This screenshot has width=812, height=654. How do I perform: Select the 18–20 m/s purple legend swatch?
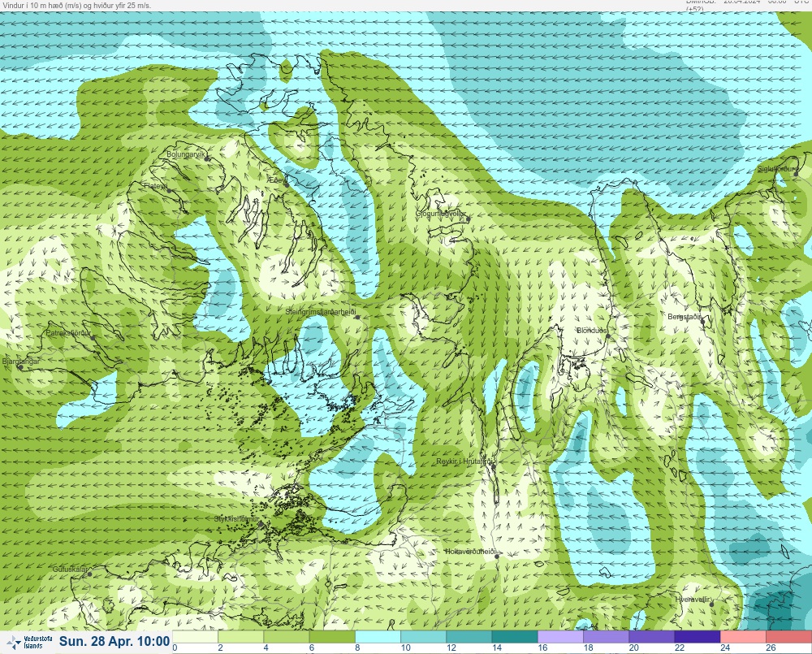606,636
